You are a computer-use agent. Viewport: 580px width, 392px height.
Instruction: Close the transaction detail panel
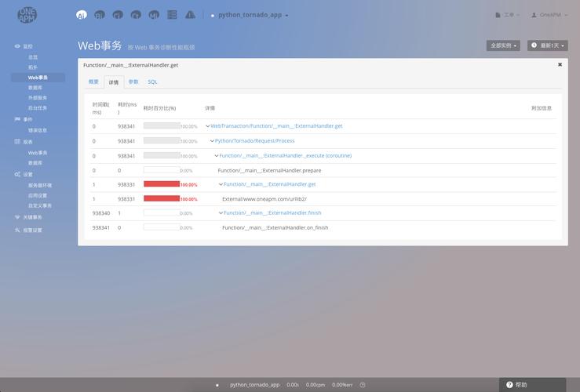560,65
